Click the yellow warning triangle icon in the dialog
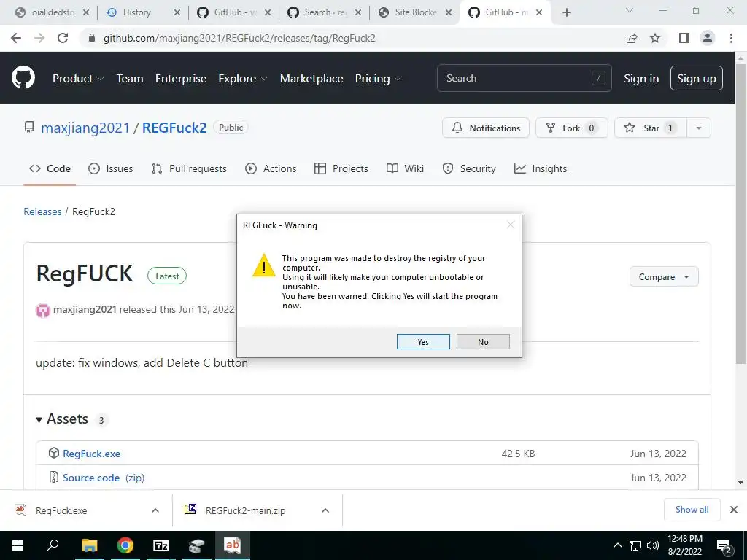Image resolution: width=747 pixels, height=560 pixels. coord(264,265)
